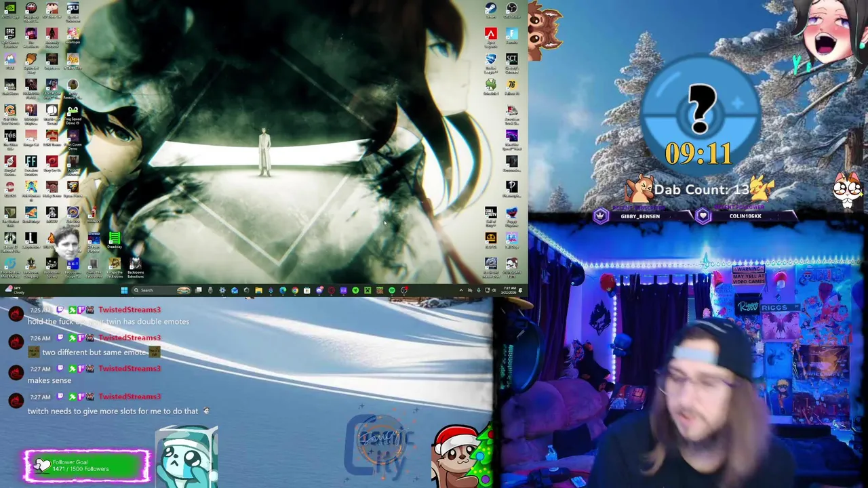
Task: Open Microsoft Store from the taskbar
Action: click(x=307, y=290)
